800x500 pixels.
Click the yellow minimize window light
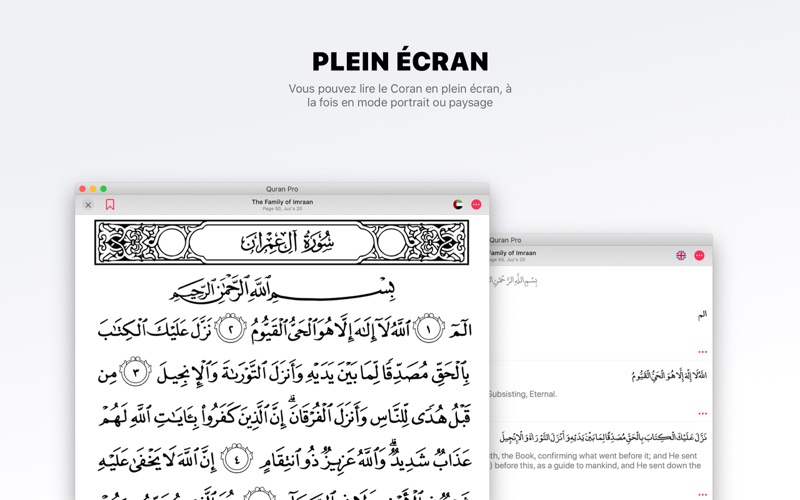pyautogui.click(x=93, y=189)
